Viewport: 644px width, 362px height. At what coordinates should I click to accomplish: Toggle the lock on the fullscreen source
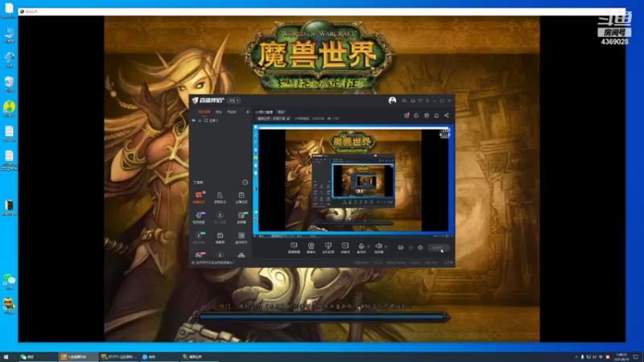200,121
